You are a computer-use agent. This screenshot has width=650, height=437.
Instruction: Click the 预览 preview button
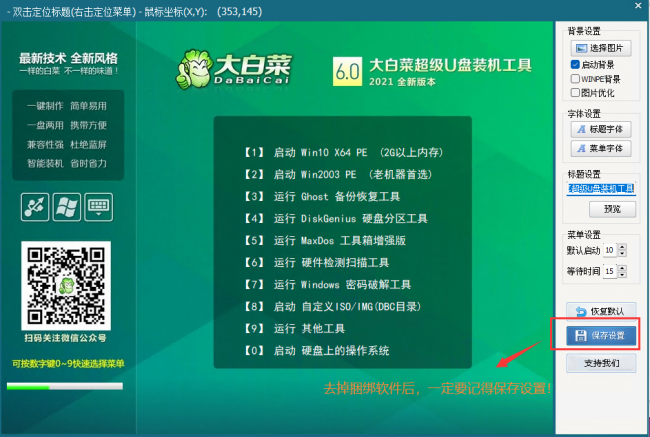point(612,209)
